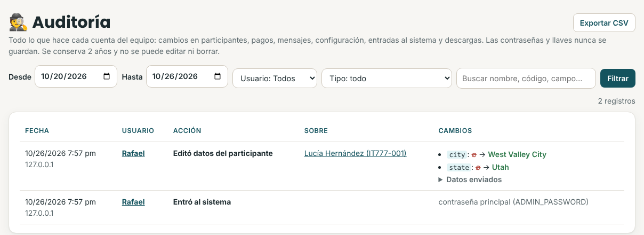The width and height of the screenshot is (644, 235).
Task: Open the Usuario: Todos dropdown
Action: (x=275, y=79)
